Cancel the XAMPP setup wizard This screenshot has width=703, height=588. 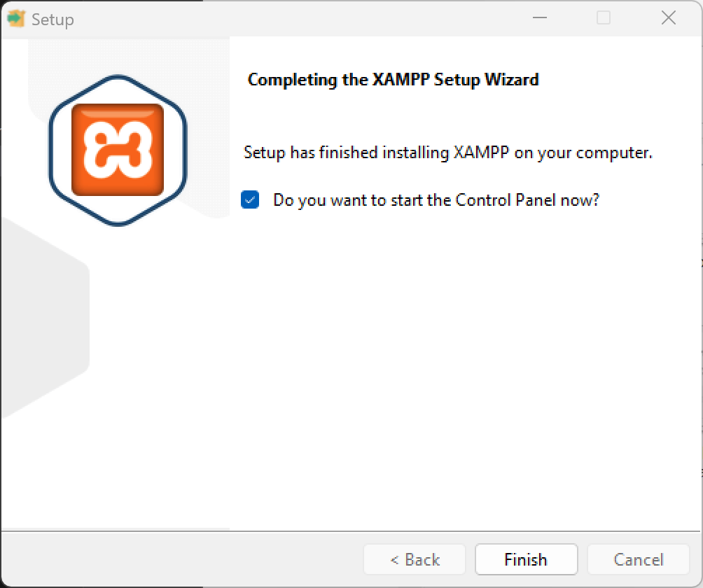click(638, 559)
